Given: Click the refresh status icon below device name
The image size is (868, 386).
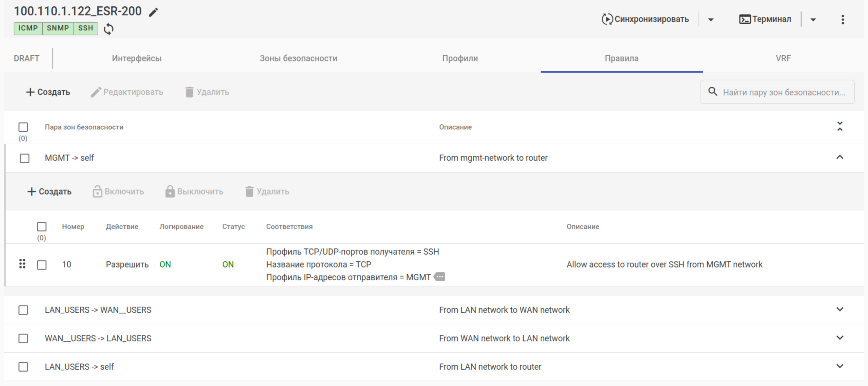Looking at the screenshot, I should click(x=108, y=29).
